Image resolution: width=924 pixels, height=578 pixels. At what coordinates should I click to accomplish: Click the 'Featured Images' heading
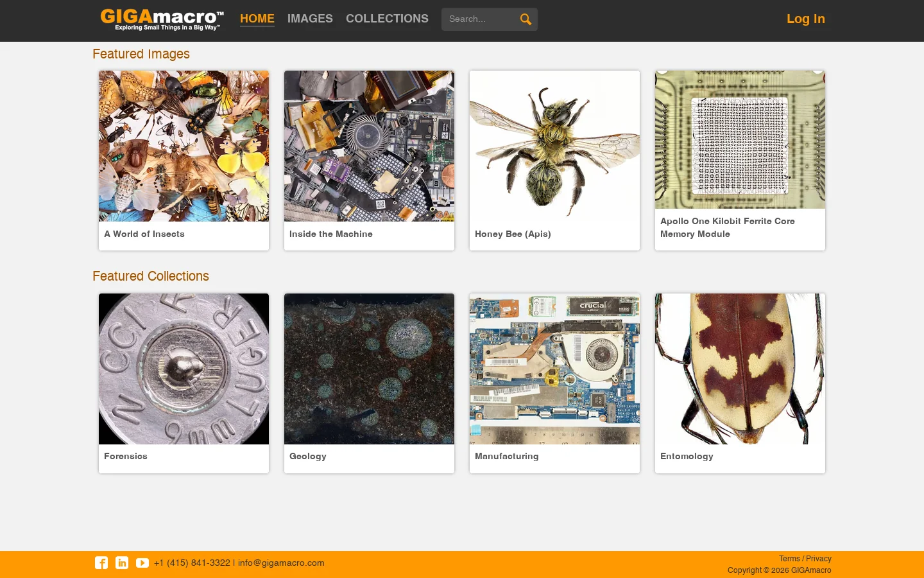(141, 54)
